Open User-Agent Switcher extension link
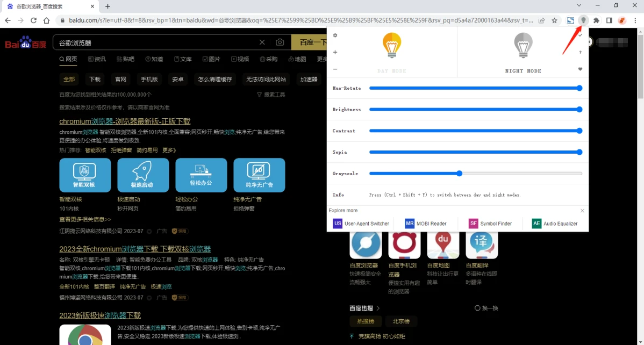This screenshot has height=345, width=644. coord(361,224)
